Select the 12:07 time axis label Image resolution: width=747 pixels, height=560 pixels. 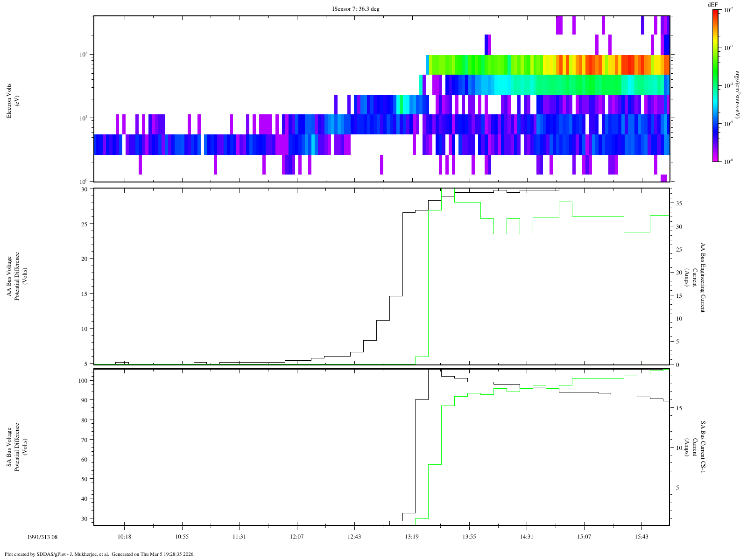297,537
